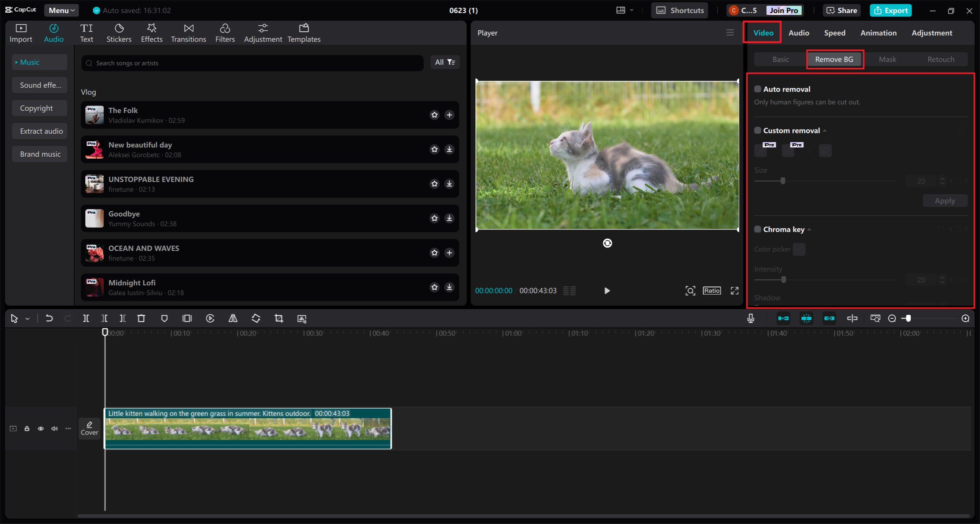Viewport: 980px width, 524px height.
Task: Switch to the Mask sub-tab
Action: pos(887,59)
